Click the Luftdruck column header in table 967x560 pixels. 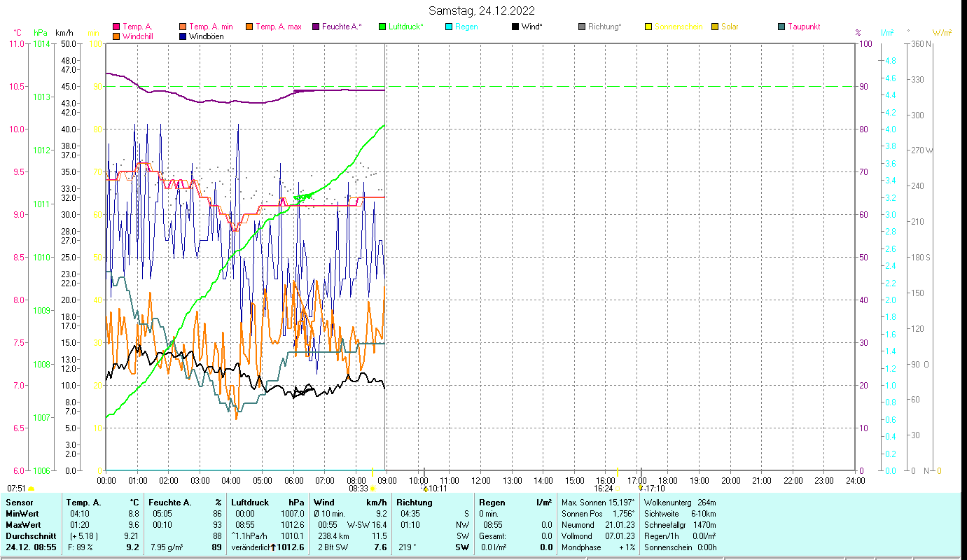pos(250,503)
